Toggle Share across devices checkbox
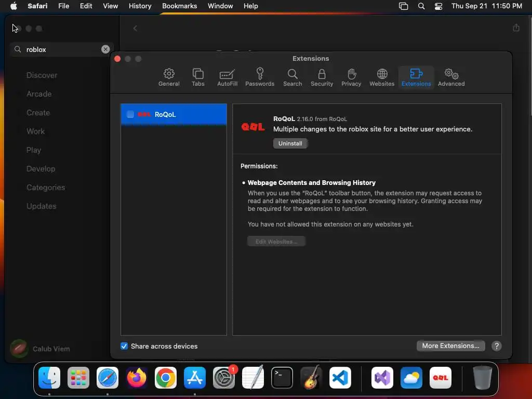The width and height of the screenshot is (532, 399). tap(124, 346)
